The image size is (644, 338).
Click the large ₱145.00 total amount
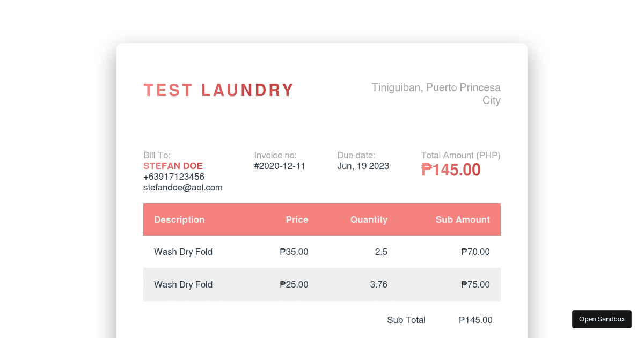[451, 170]
